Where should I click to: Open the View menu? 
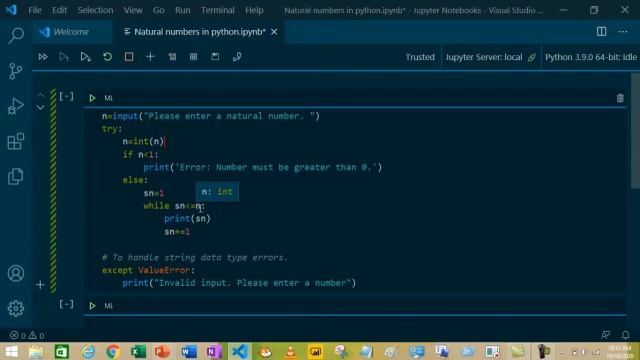pos(133,10)
